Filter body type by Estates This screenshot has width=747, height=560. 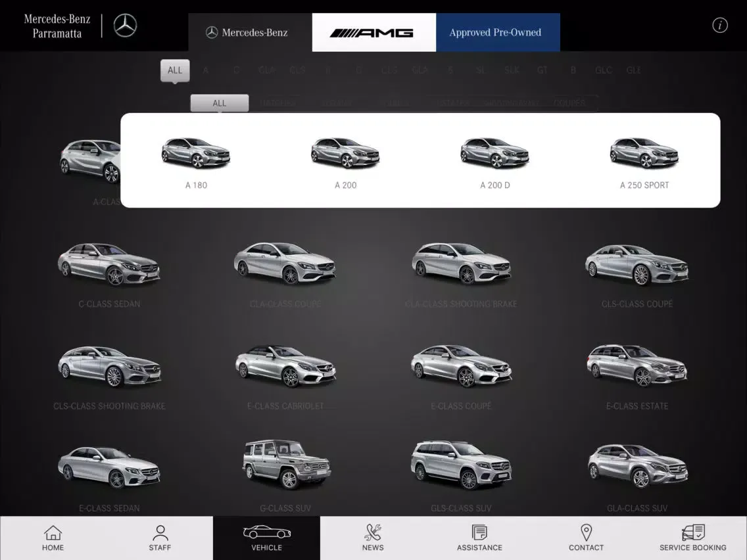(452, 103)
